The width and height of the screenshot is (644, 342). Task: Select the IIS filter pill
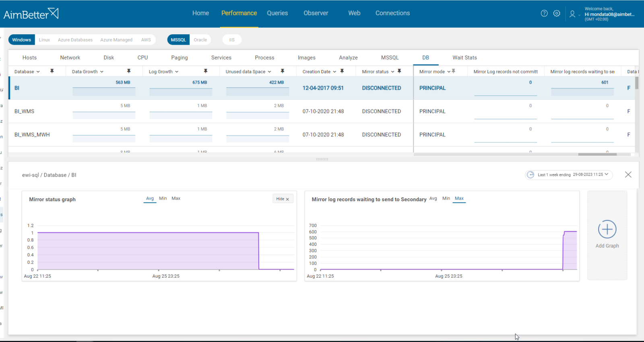[232, 40]
